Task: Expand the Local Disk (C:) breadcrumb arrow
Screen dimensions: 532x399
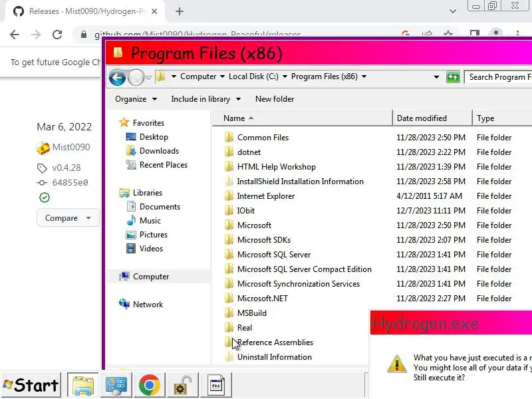Action: [285, 76]
